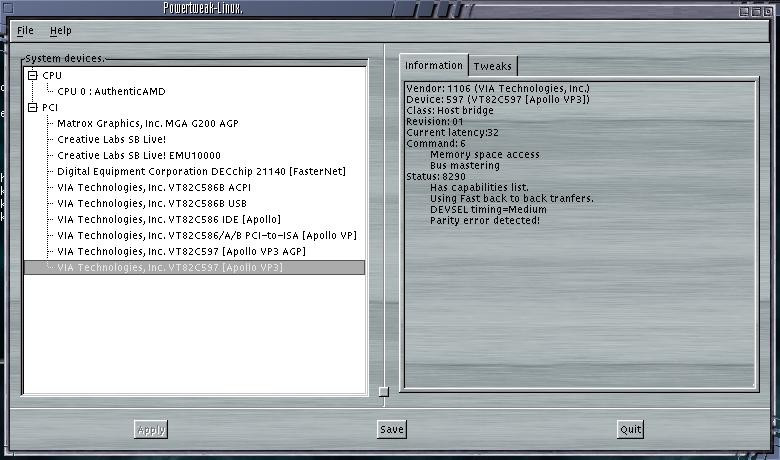Select DECchip 21140 FasterNet device
This screenshot has height=460, width=780.
(x=201, y=171)
